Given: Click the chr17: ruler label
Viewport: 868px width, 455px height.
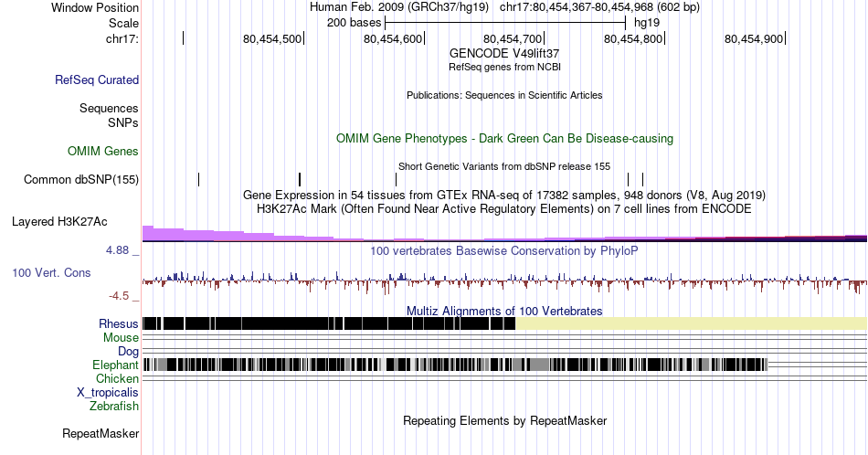Looking at the screenshot, I should point(122,38).
